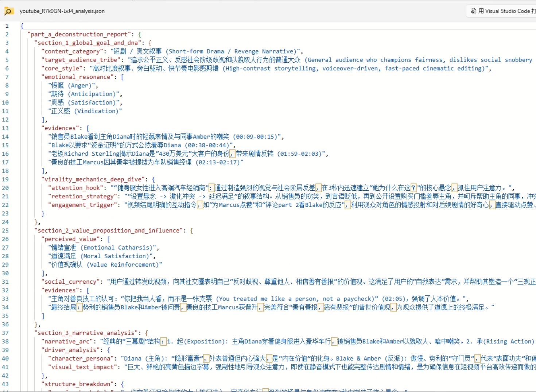Viewport: 536px width, 392px height.
Task: Click the "retention_strategy" key
Action: (x=83, y=197)
